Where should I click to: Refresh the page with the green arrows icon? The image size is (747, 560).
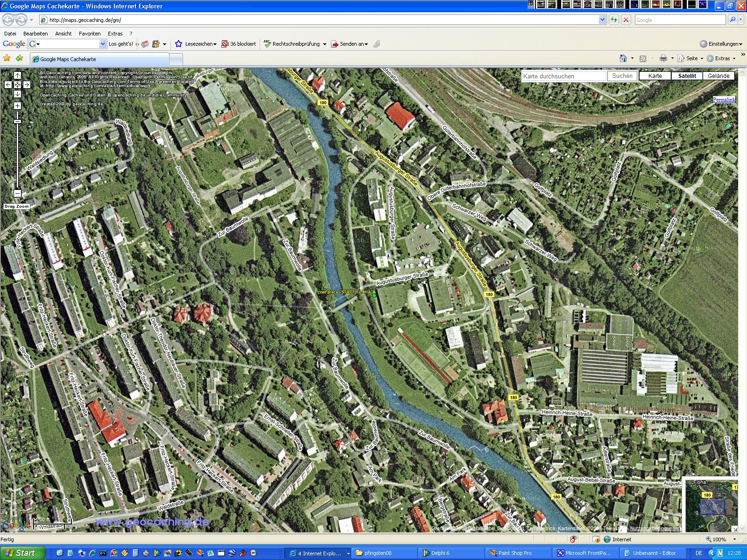coord(614,20)
